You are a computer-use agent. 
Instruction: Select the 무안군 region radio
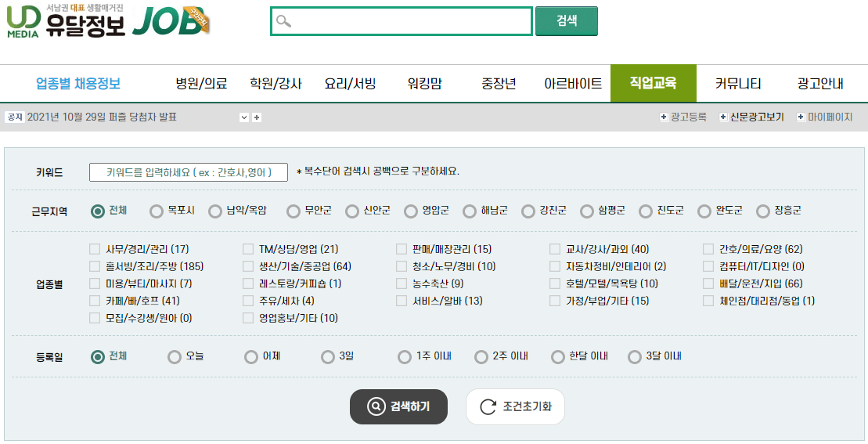[x=293, y=211]
